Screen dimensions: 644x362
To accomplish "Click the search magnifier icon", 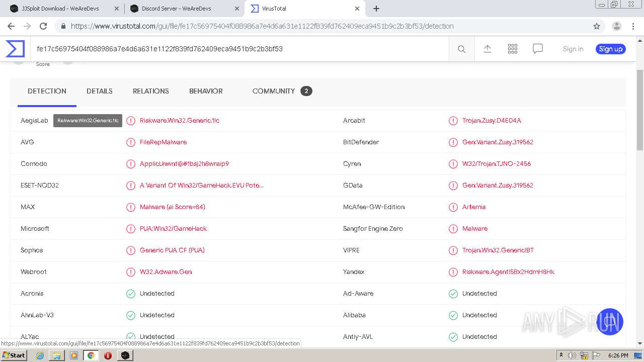I will click(461, 49).
